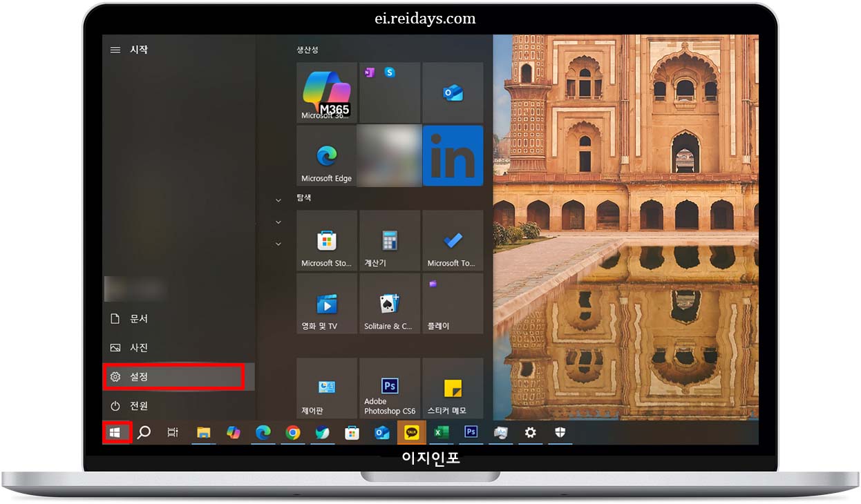861x504 pixels.
Task: Click the Search magnifier on the taskbar
Action: pyautogui.click(x=144, y=432)
